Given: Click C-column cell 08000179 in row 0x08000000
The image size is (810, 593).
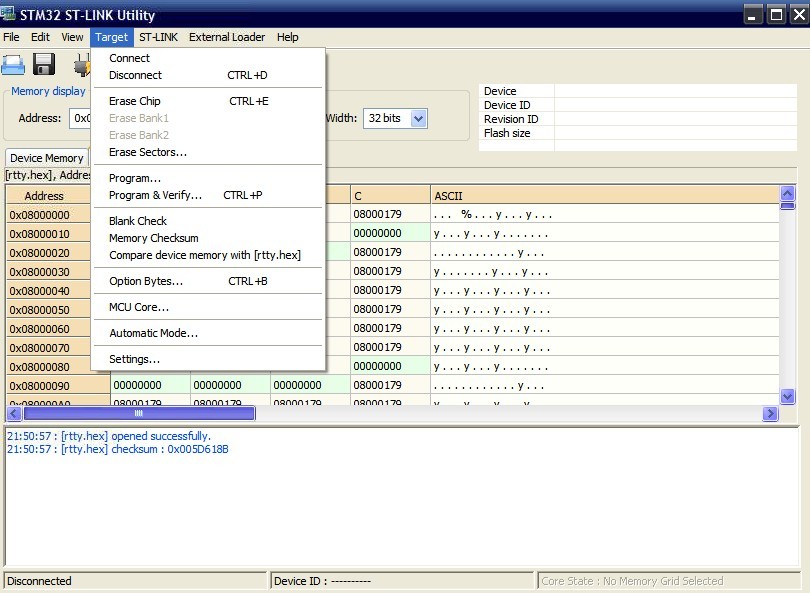Looking at the screenshot, I should point(391,214).
